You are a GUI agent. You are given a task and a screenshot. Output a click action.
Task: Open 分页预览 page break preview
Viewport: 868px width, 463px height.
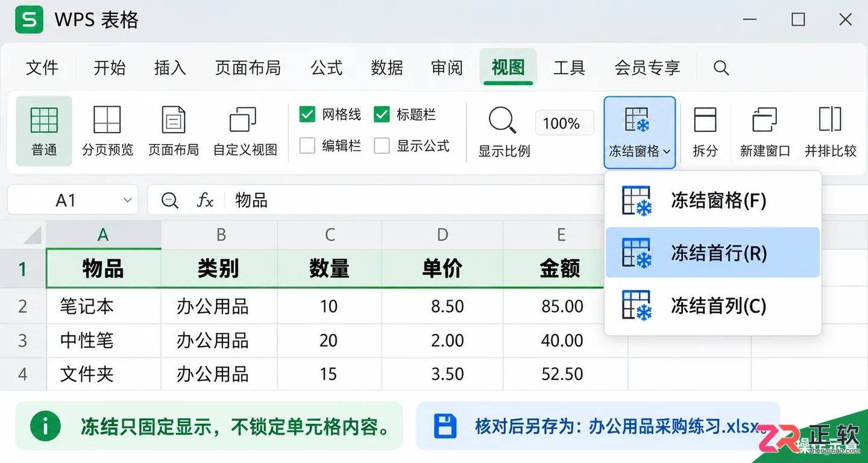pyautogui.click(x=107, y=131)
